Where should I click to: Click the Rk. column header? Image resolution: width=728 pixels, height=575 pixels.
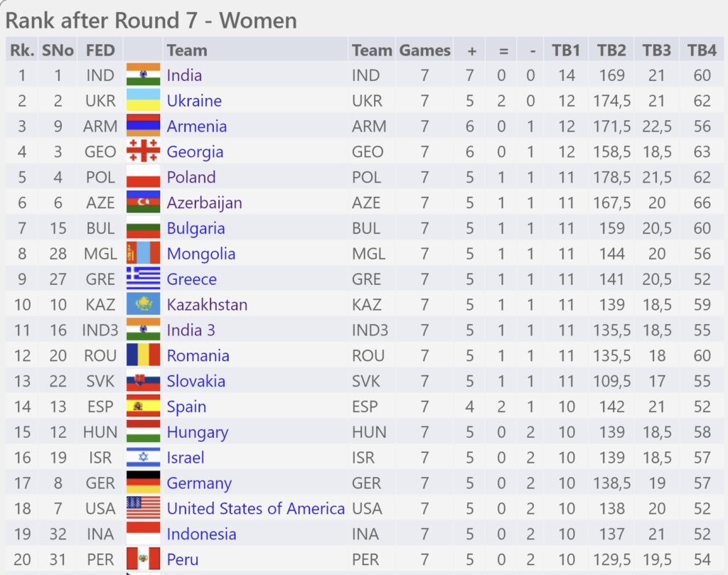22,50
